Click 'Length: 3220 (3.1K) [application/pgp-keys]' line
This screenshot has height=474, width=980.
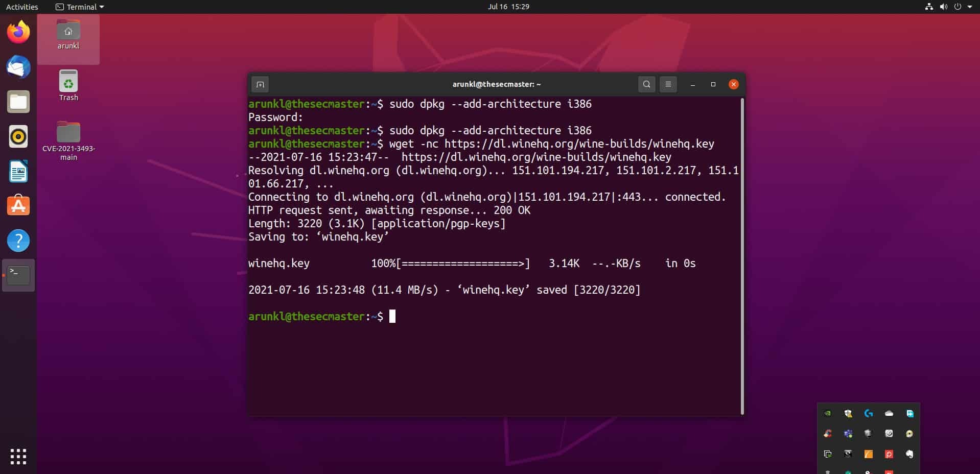pyautogui.click(x=377, y=224)
